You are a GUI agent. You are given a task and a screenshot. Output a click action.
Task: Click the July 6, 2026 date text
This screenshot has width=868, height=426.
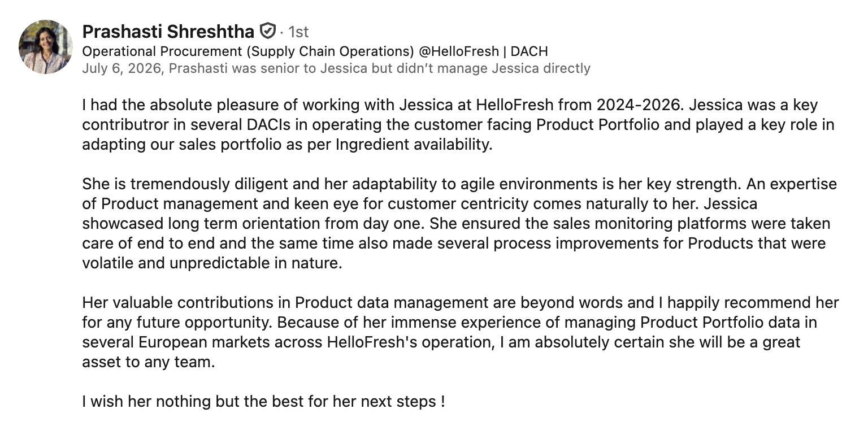point(123,68)
